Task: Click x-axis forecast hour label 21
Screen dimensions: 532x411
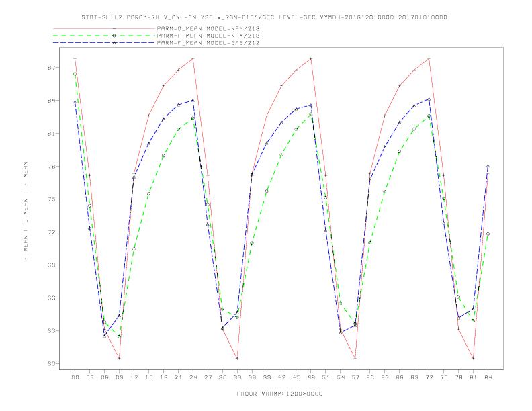Action: pos(178,377)
